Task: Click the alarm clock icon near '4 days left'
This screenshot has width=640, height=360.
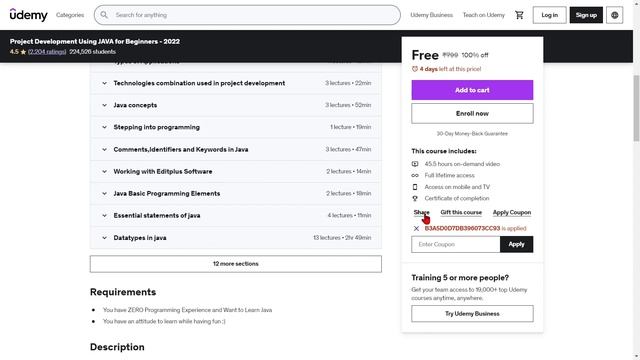Action: (x=415, y=69)
